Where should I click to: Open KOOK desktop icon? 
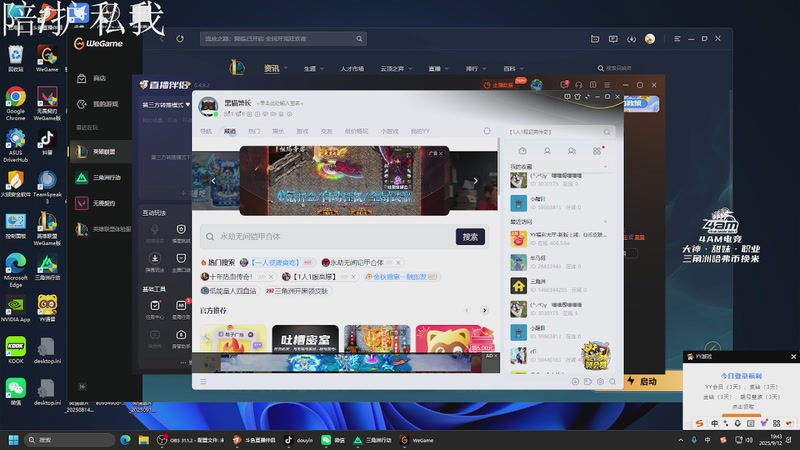(x=16, y=350)
